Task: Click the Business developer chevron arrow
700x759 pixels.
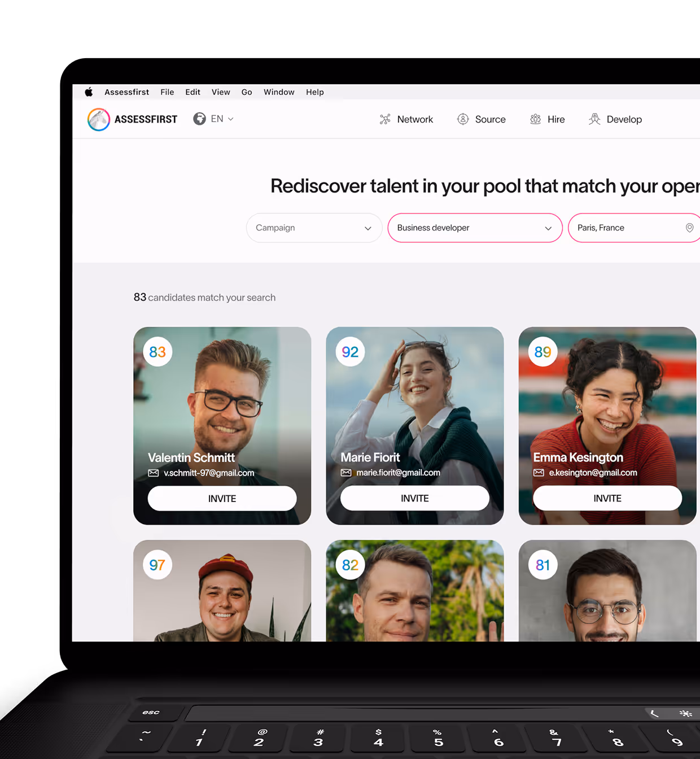Action: coord(548,228)
